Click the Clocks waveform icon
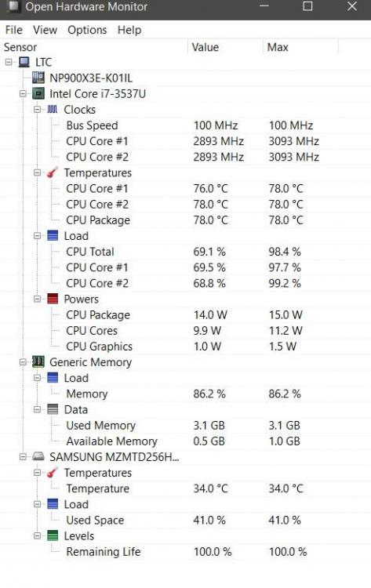 53,110
